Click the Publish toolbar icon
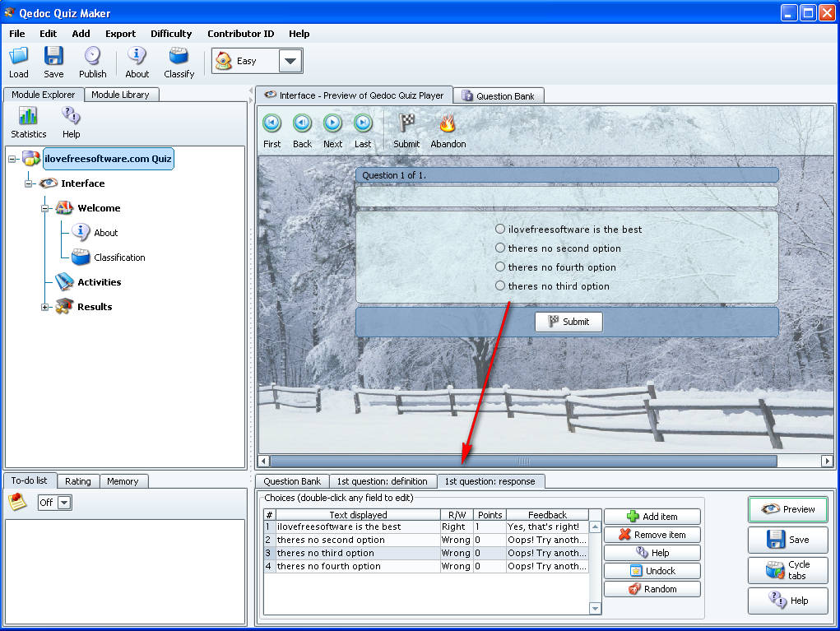The image size is (840, 631). coord(92,57)
